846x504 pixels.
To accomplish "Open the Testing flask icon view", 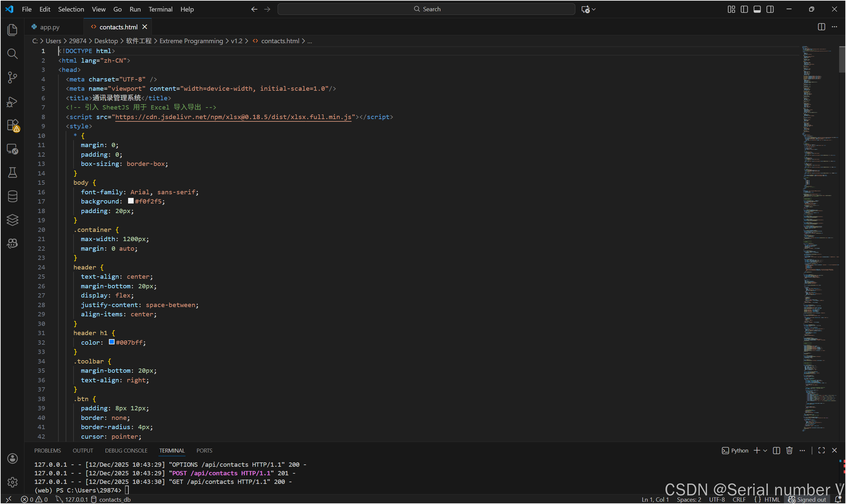I will coord(12,173).
